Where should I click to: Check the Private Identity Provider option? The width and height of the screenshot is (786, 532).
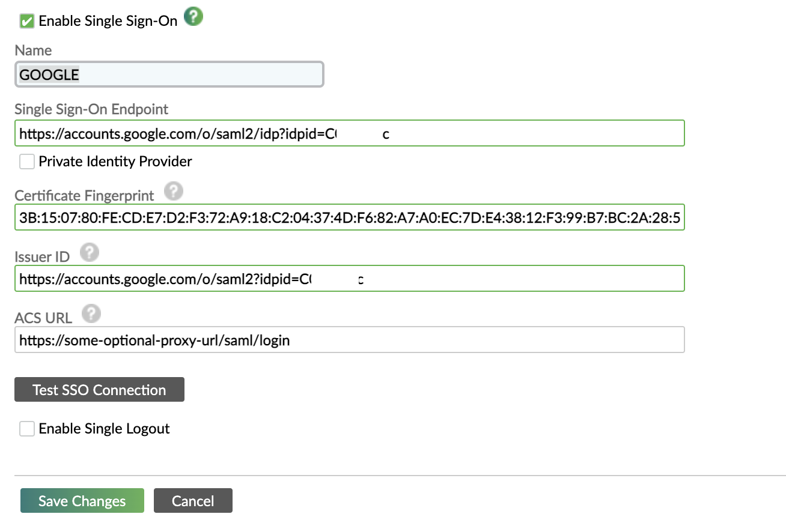pos(26,161)
